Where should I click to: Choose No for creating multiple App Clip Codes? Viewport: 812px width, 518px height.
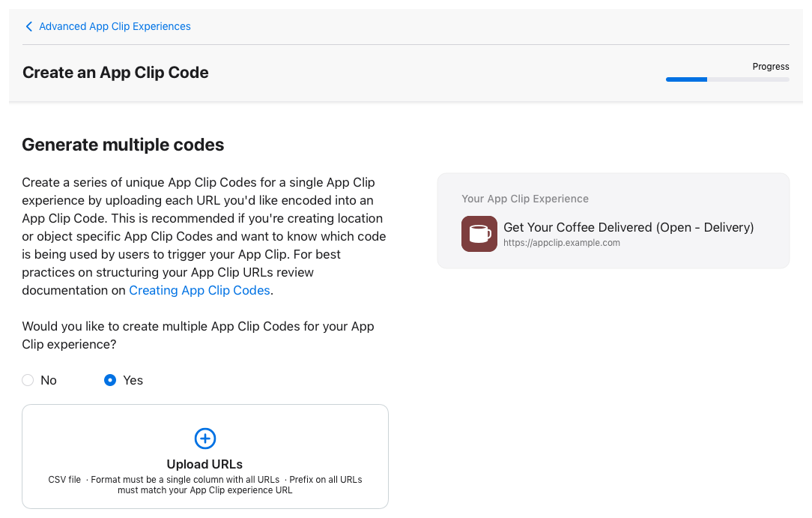[28, 380]
